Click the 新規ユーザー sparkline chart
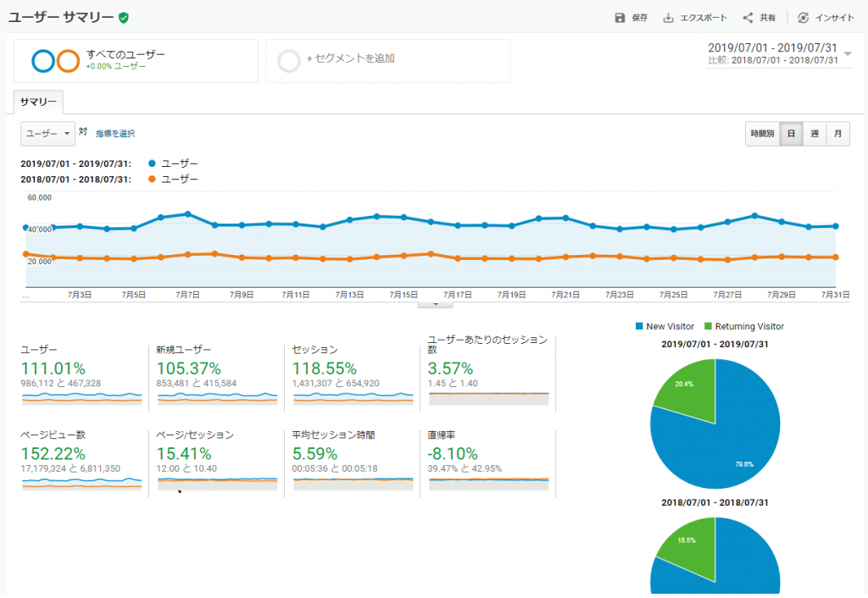Screen dimensions: 868x598 point(218,398)
